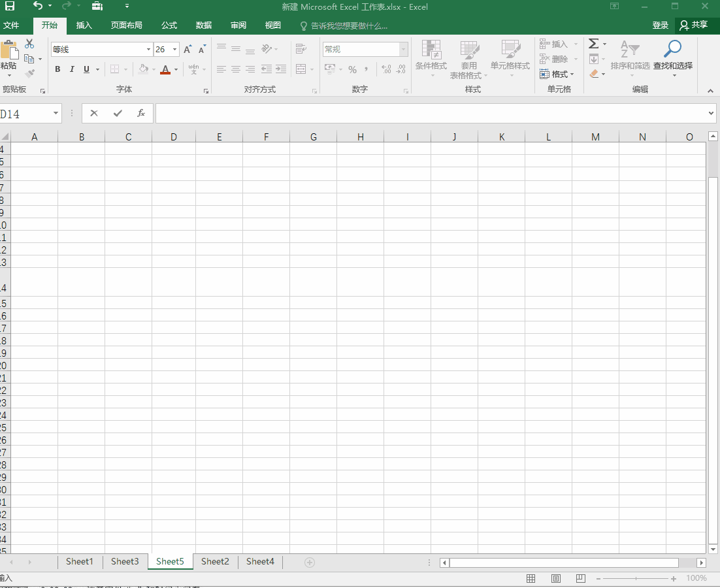This screenshot has height=588, width=720.
Task: Open font color dropdown arrow
Action: tap(176, 70)
